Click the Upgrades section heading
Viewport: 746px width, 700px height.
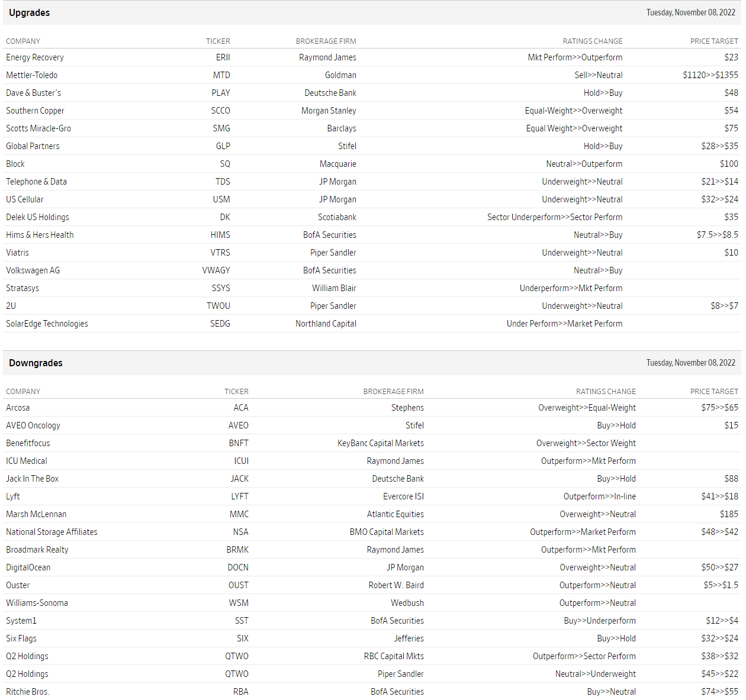click(x=30, y=13)
